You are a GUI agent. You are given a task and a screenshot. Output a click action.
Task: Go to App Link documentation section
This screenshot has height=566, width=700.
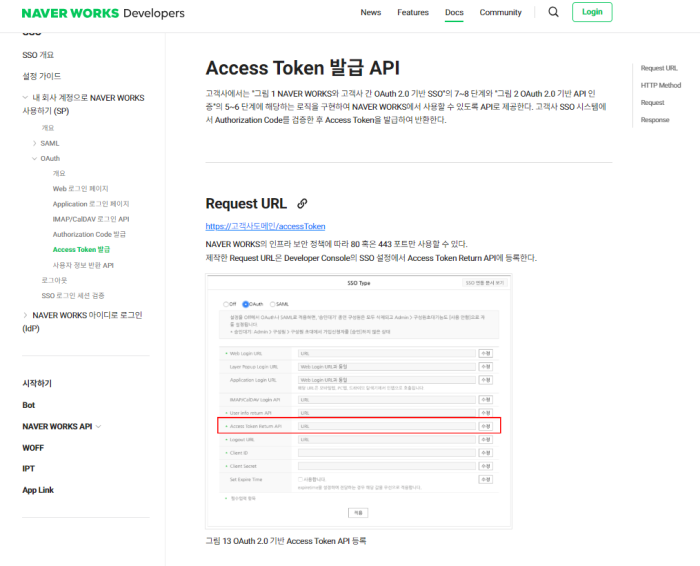point(38,490)
